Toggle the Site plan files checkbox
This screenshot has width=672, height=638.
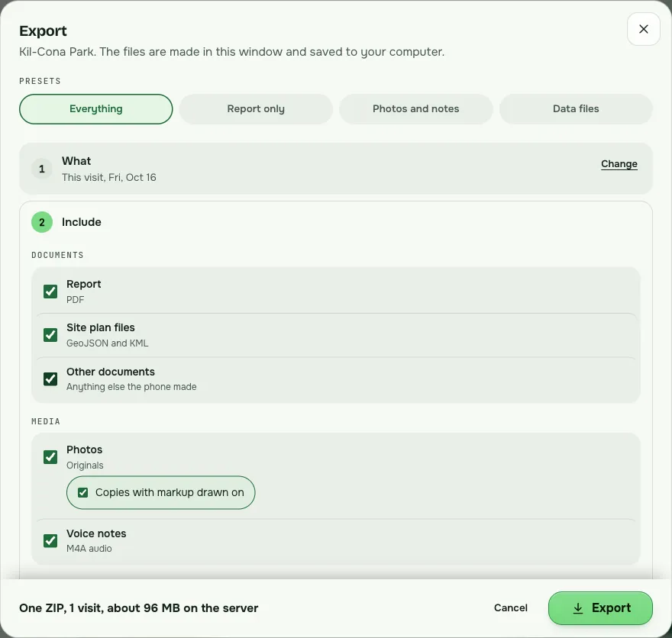pos(50,335)
